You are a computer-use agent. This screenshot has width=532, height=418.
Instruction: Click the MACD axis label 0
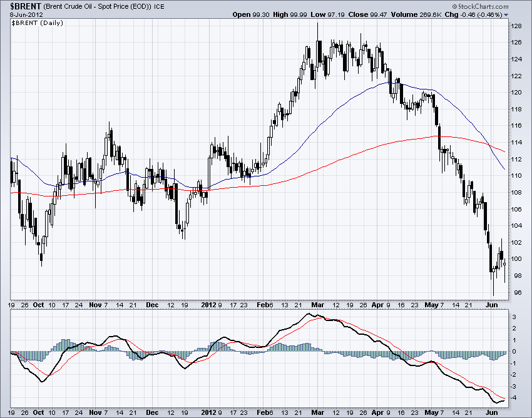514,352
